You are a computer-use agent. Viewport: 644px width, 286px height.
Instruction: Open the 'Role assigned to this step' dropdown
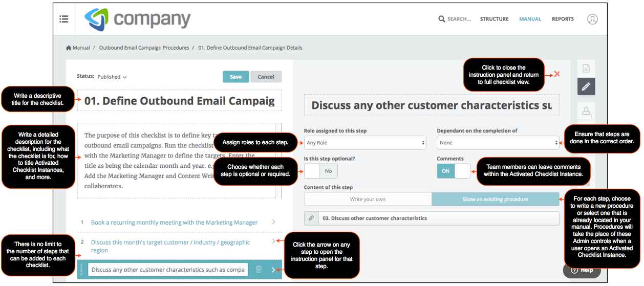click(364, 143)
